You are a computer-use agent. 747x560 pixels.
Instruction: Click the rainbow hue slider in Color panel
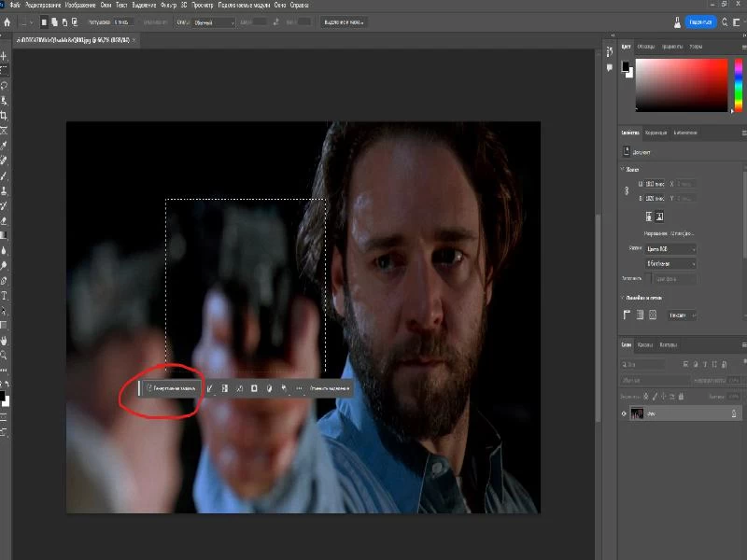[739, 85]
